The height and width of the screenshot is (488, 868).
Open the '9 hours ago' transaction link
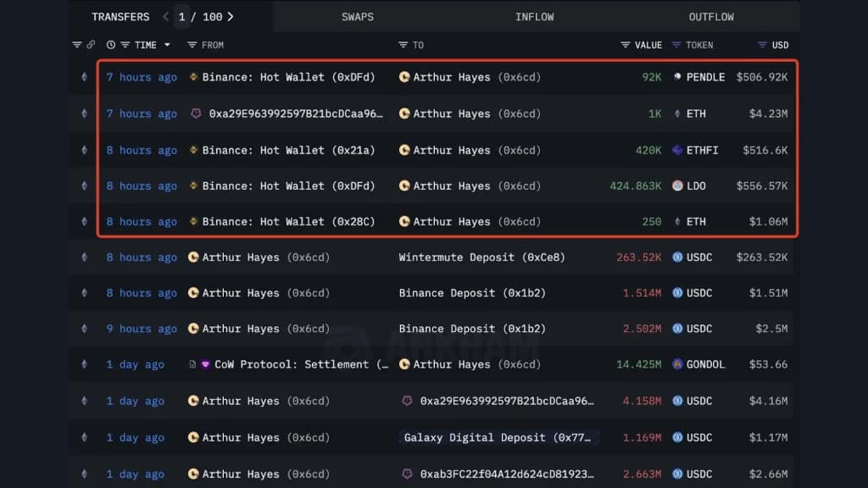tap(142, 329)
